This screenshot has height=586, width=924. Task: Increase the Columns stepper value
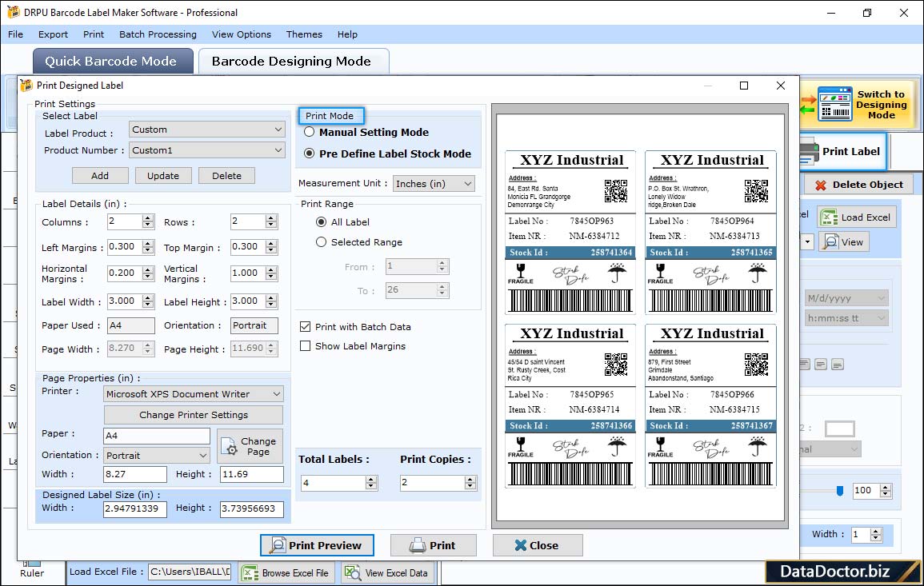148,218
